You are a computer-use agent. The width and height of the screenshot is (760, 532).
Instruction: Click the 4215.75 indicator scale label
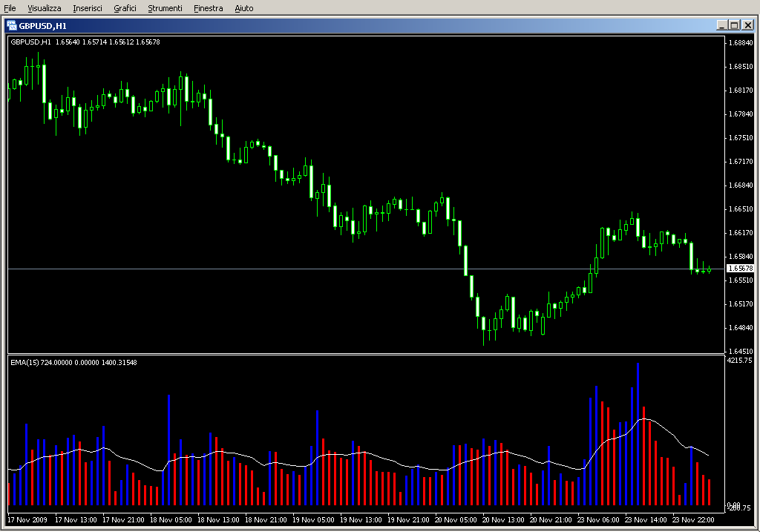740,361
